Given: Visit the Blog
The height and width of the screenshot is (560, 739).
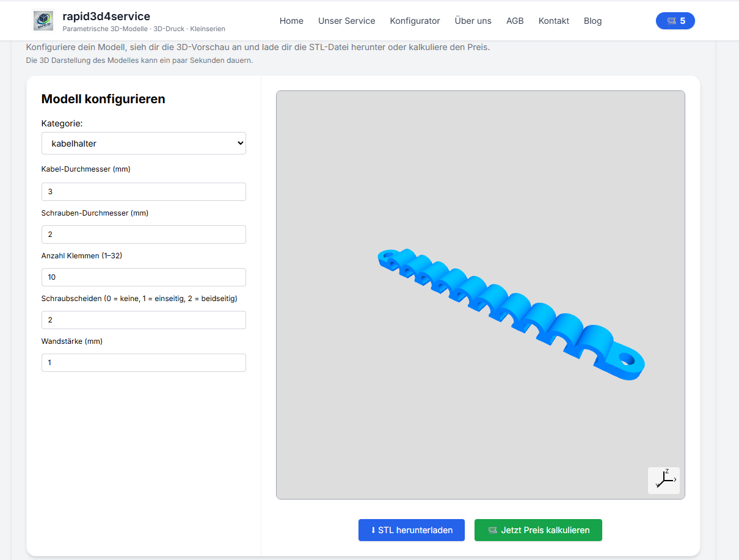Looking at the screenshot, I should click(592, 20).
